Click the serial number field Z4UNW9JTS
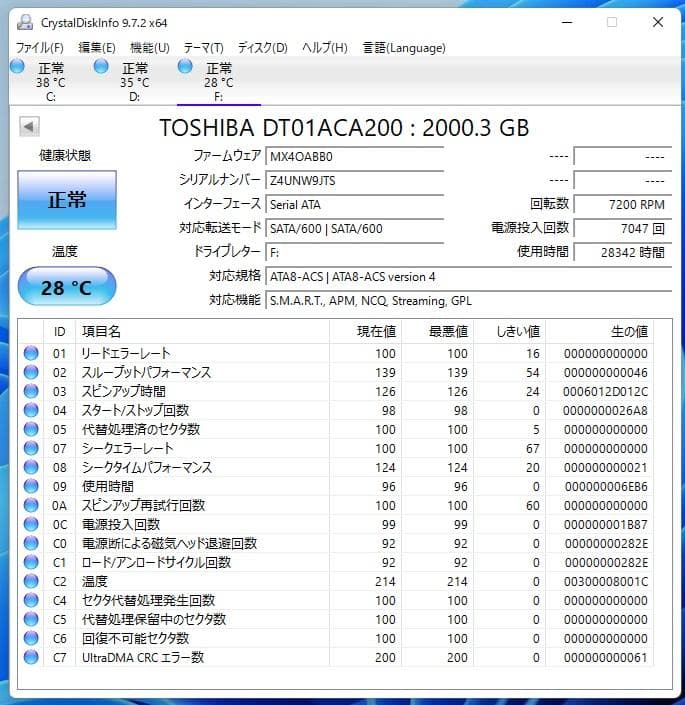This screenshot has height=705, width=685. (x=355, y=180)
